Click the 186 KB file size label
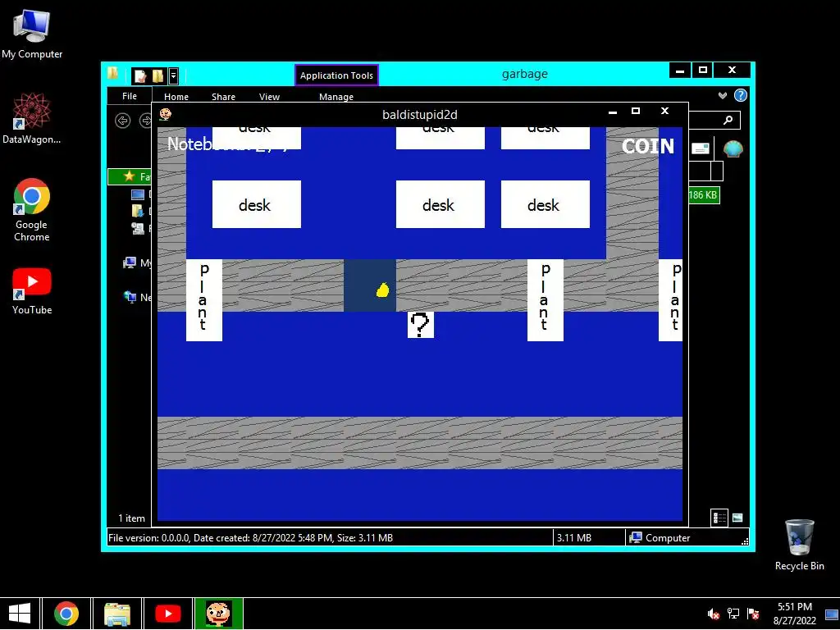The height and width of the screenshot is (630, 840). pos(703,195)
